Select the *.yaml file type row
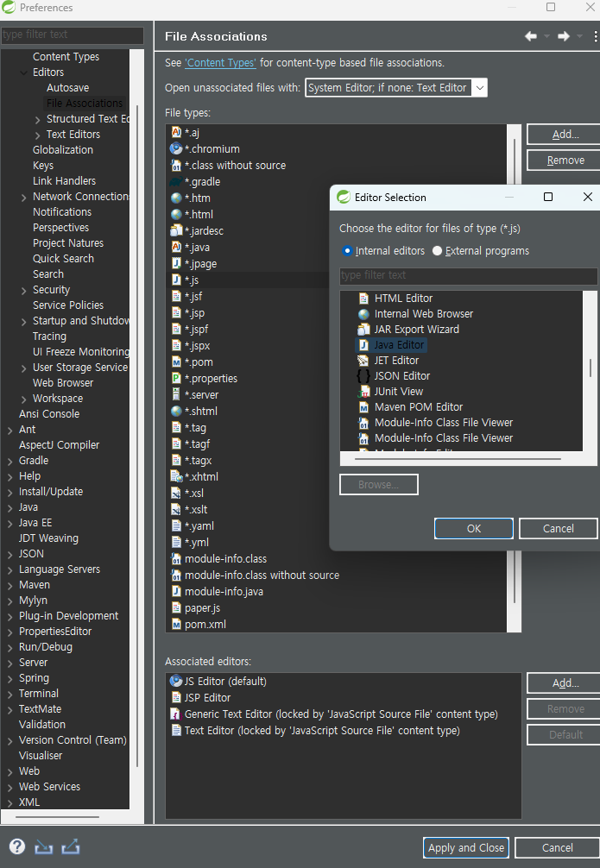The width and height of the screenshot is (600, 868). pyautogui.click(x=336, y=526)
